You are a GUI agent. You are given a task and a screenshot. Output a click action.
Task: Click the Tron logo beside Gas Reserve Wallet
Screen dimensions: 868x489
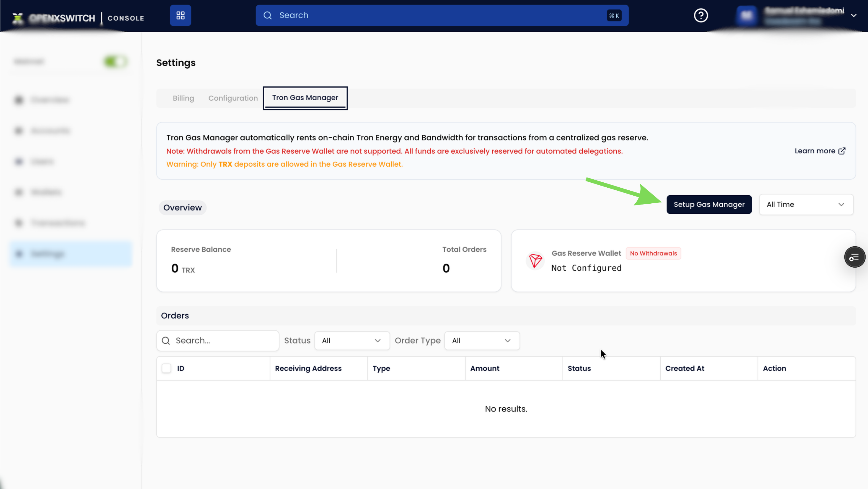tap(535, 260)
